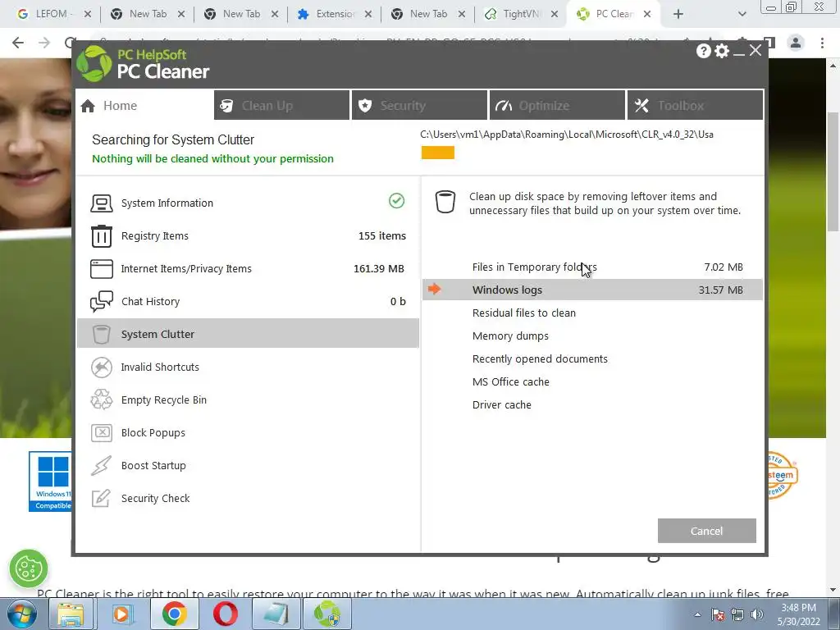Screen dimensions: 840x630
Task: Click the Boost Startup lightning icon
Action: [x=101, y=466]
